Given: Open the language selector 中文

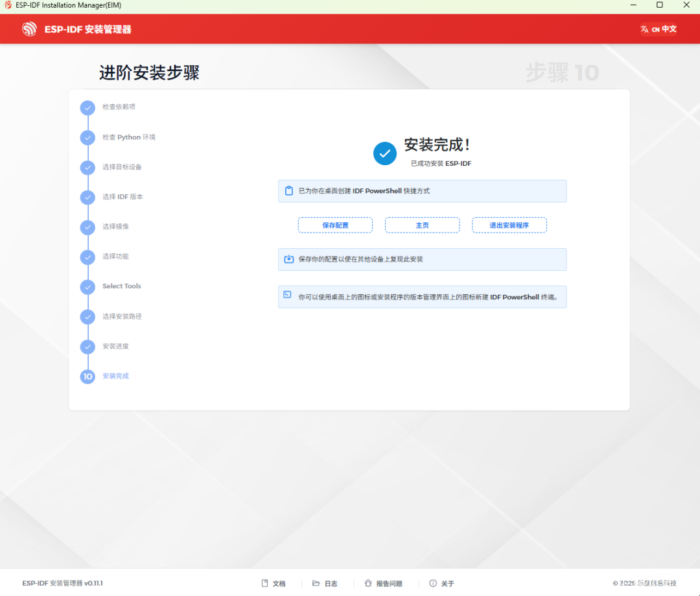Looking at the screenshot, I should (x=659, y=29).
